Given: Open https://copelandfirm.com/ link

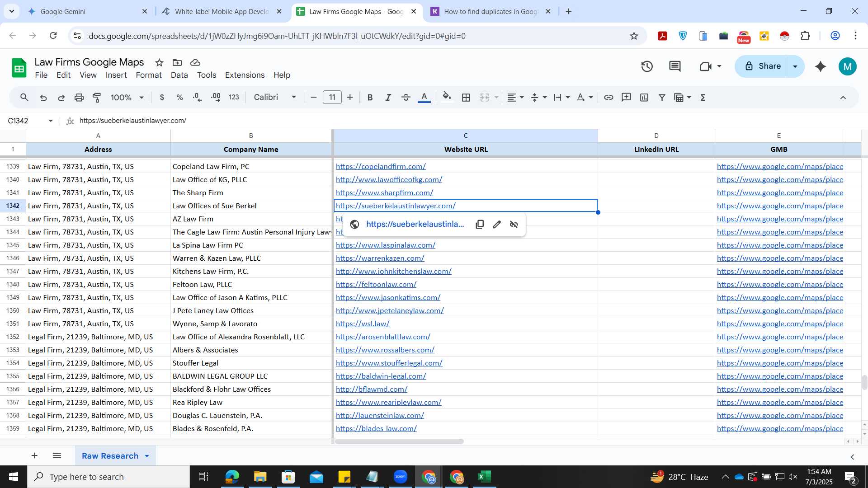Looking at the screenshot, I should [x=381, y=167].
